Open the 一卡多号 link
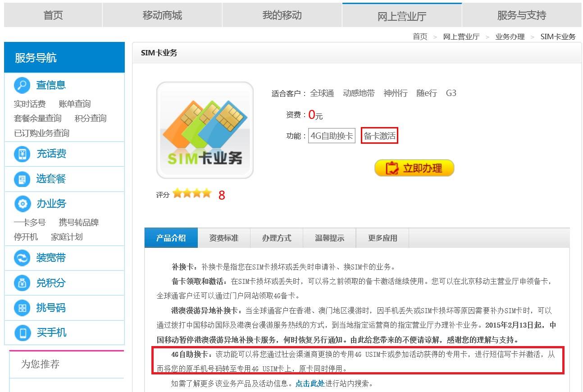 (x=30, y=223)
